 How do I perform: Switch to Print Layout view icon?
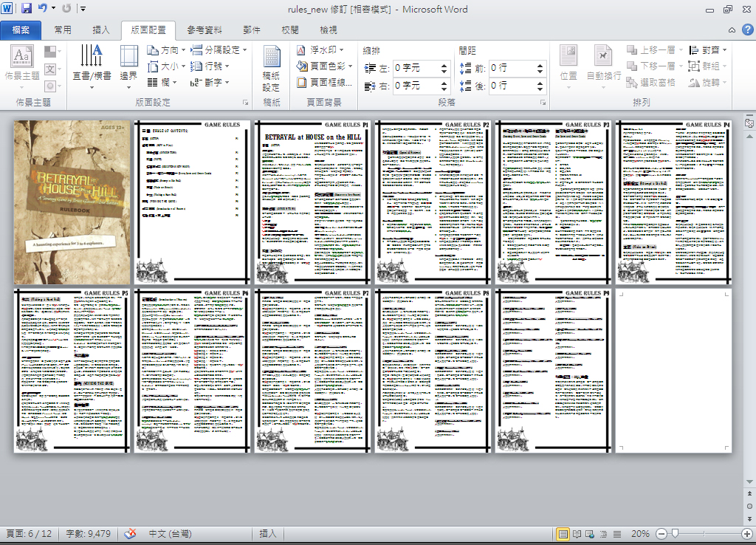click(x=563, y=534)
